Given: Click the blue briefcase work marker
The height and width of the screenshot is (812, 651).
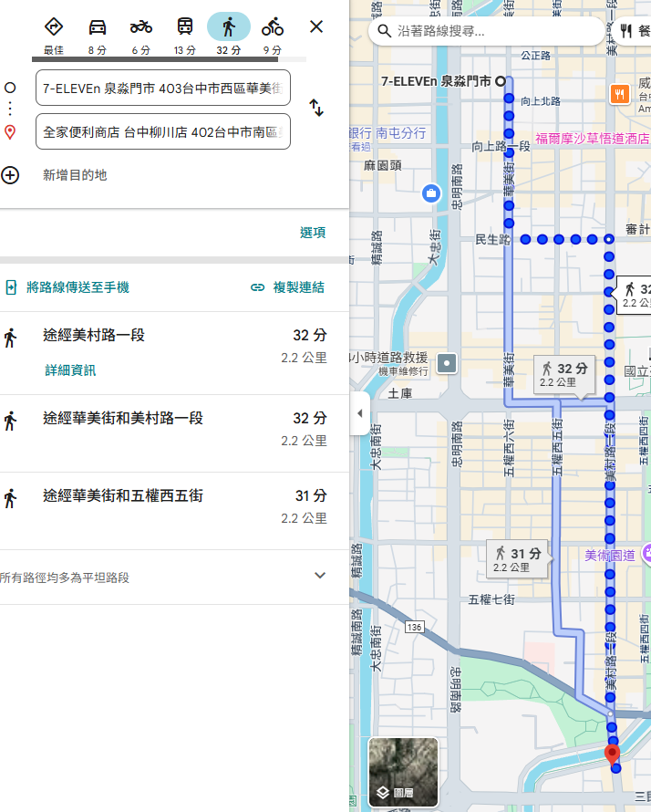Looking at the screenshot, I should click(x=431, y=193).
